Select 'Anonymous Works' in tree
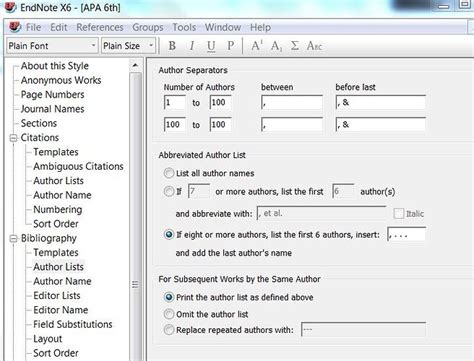 click(61, 80)
